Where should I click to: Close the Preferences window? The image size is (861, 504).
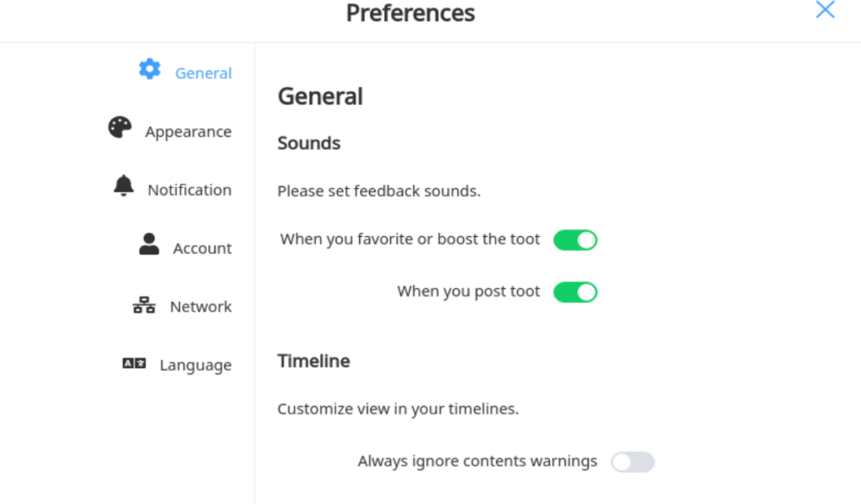825,10
